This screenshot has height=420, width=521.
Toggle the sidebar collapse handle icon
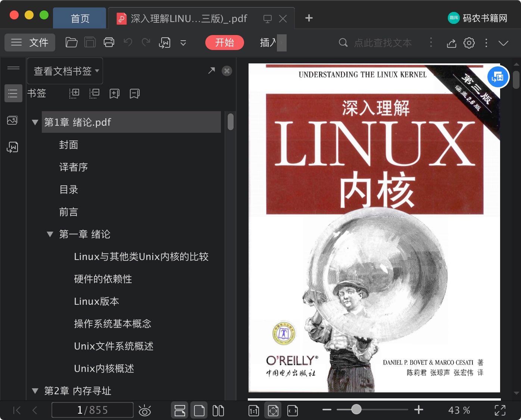tap(13, 68)
